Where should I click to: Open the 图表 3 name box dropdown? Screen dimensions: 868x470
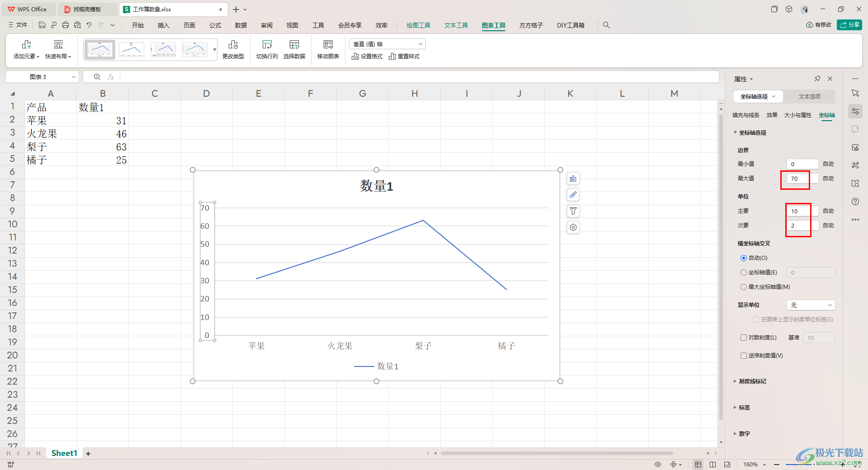click(74, 77)
